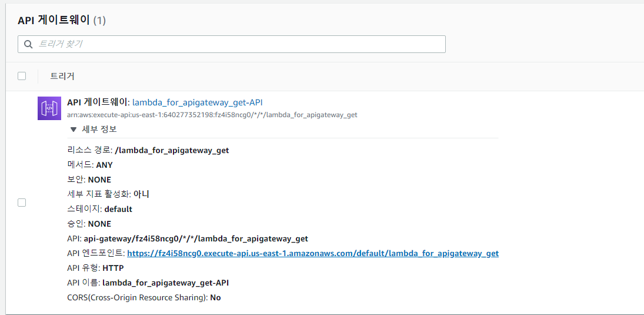Click the api-gateway/fz4i58ncg0 API path text
Viewport: 644px width, 315px height.
tap(196, 238)
